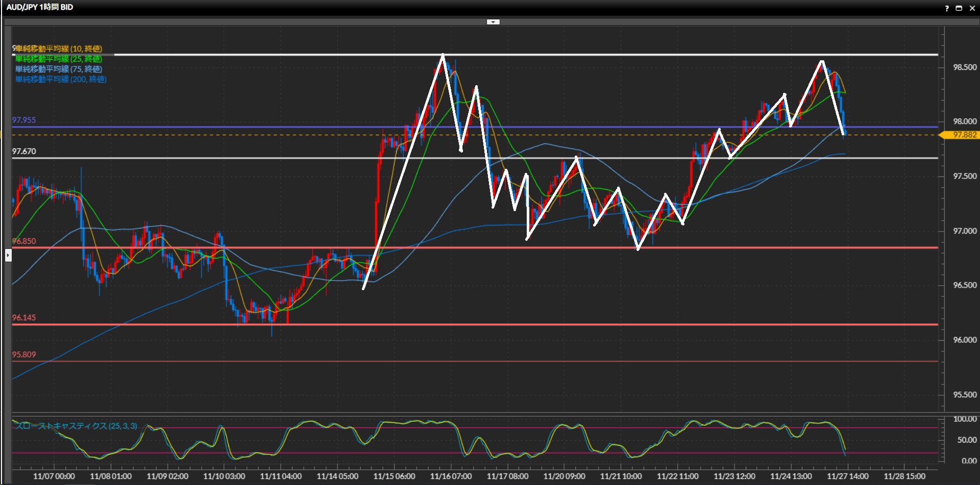Click the 98.500 price axis label
This screenshot has width=980, height=485.
click(x=965, y=67)
